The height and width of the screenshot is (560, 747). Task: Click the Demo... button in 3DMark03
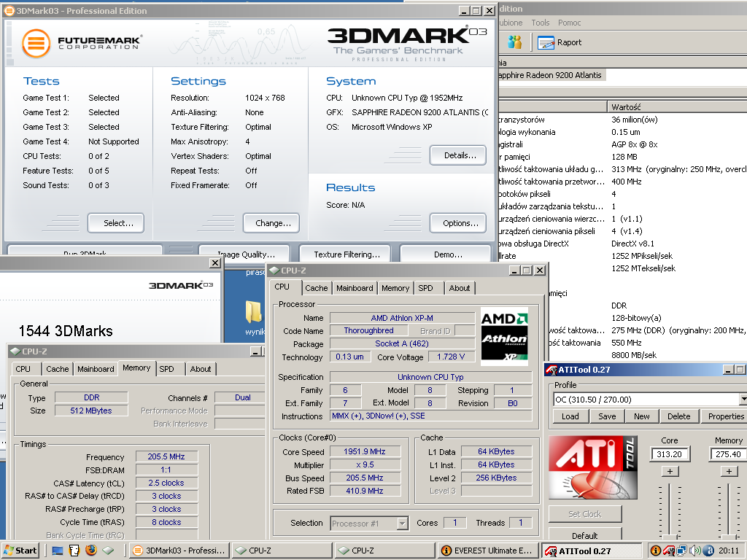pos(446,254)
